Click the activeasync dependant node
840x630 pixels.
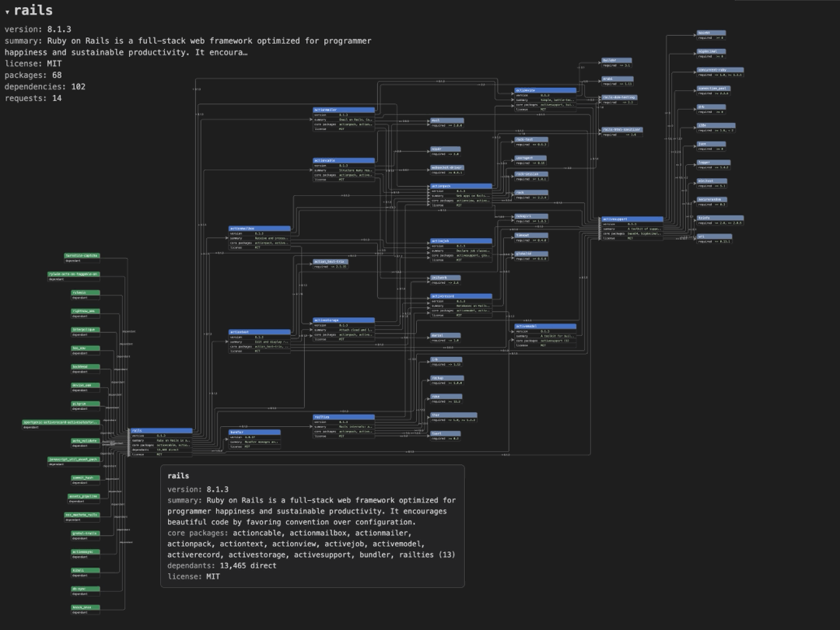click(86, 554)
